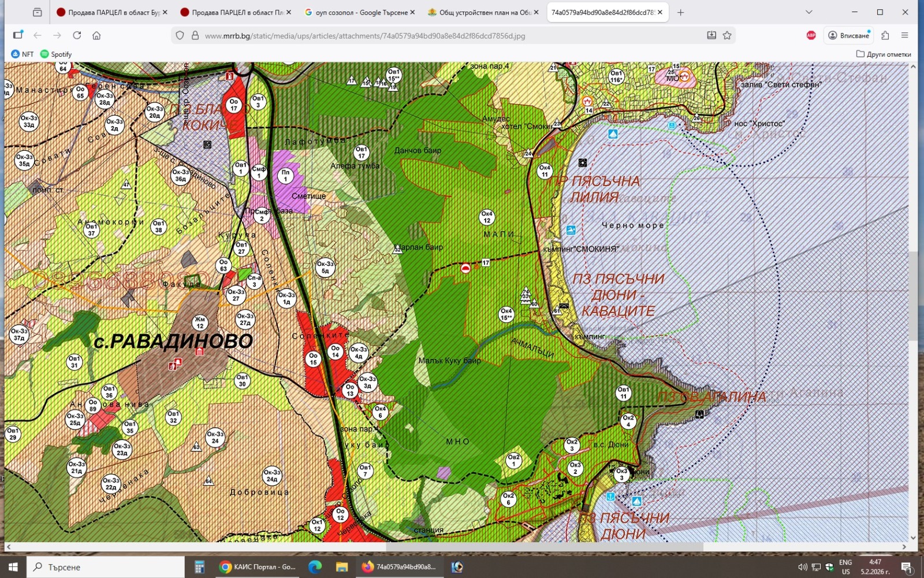The height and width of the screenshot is (578, 924).
Task: Open a new browser tab
Action: pyautogui.click(x=680, y=12)
